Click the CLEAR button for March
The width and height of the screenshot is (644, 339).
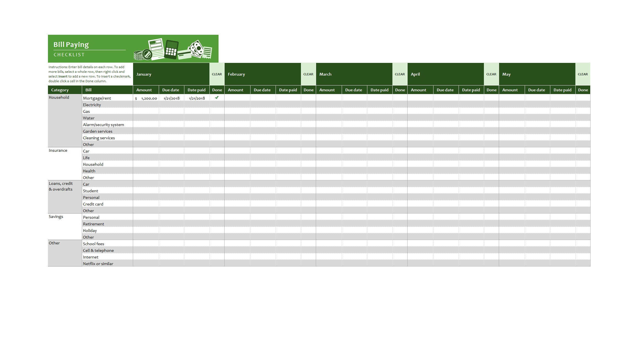(x=400, y=74)
